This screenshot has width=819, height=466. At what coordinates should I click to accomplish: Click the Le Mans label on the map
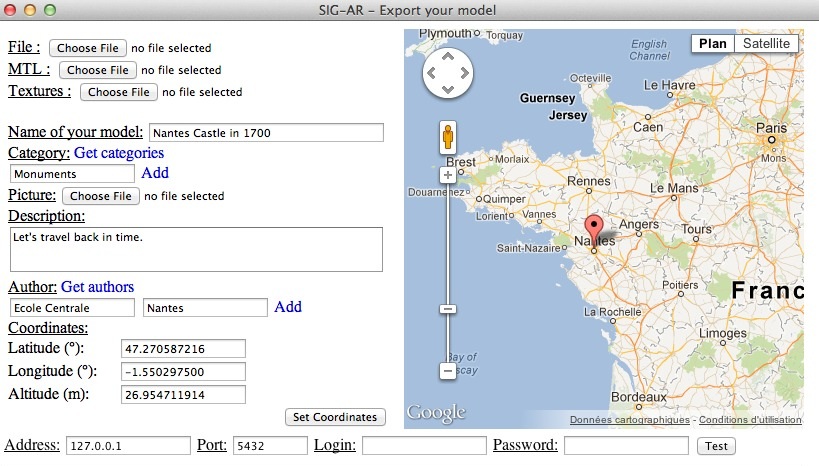tap(674, 188)
